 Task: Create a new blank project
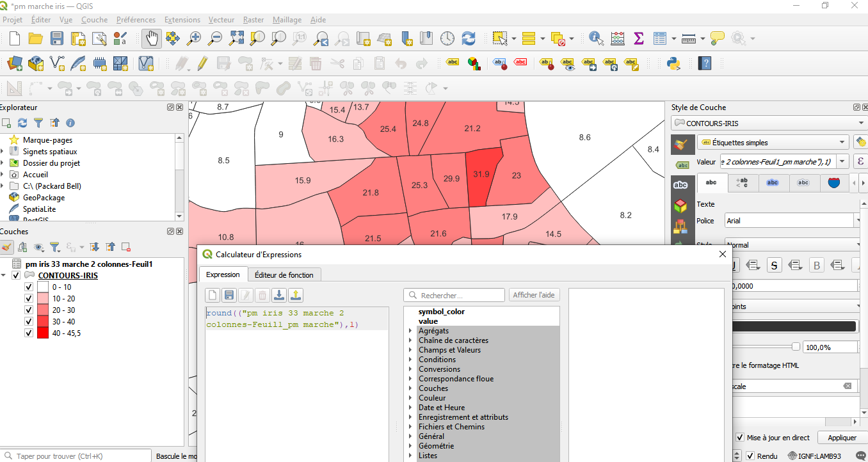click(x=15, y=38)
